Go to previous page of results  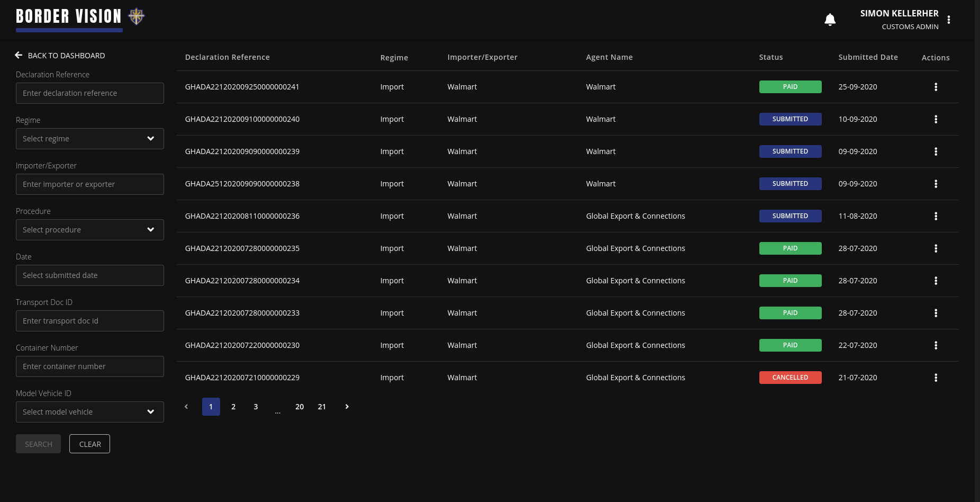click(186, 407)
